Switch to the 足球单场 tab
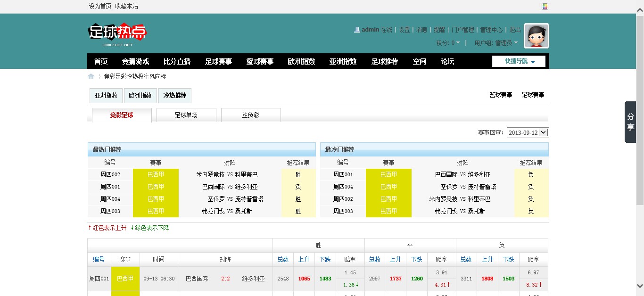The height and width of the screenshot is (296, 644). point(186,115)
